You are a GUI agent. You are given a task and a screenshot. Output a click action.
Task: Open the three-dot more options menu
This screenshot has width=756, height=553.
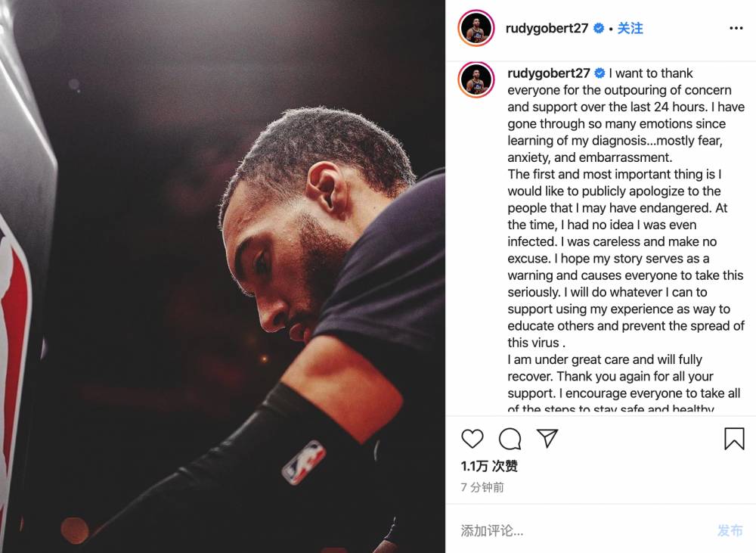pyautogui.click(x=736, y=29)
